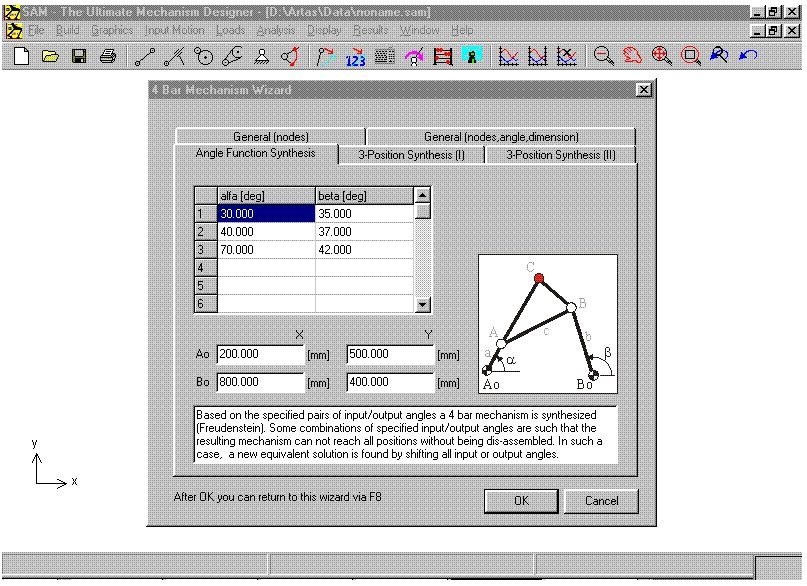Screen dimensions: 807x586
Task: Open the Window menu
Action: 419,30
